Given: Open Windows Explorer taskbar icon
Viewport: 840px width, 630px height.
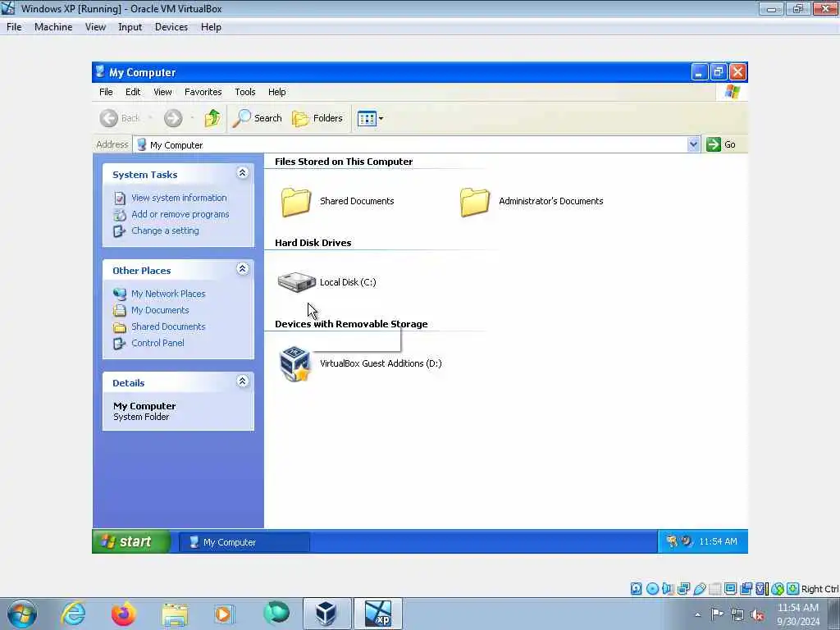Looking at the screenshot, I should click(175, 614).
